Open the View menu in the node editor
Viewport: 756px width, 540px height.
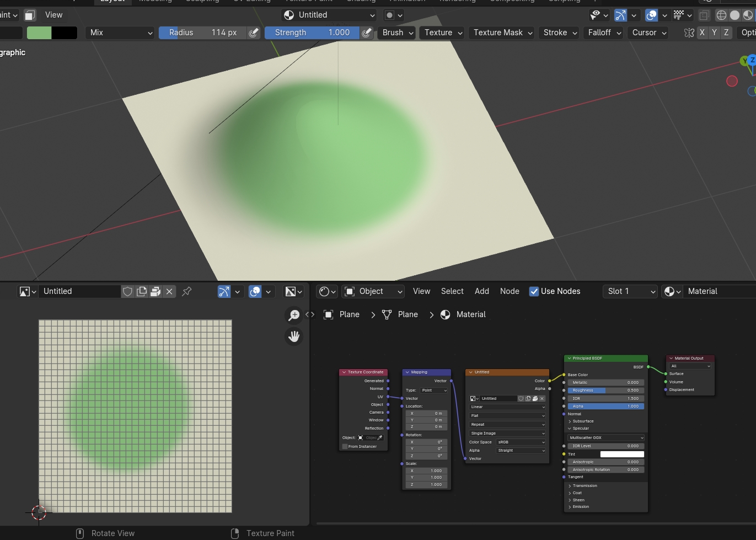coord(421,291)
